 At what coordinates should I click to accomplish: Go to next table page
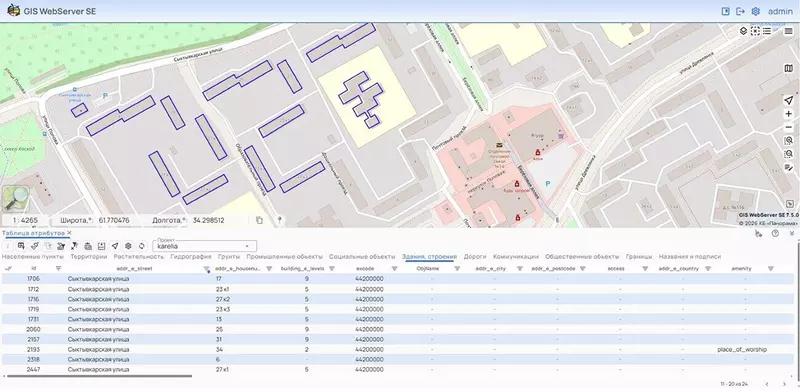coord(784,384)
